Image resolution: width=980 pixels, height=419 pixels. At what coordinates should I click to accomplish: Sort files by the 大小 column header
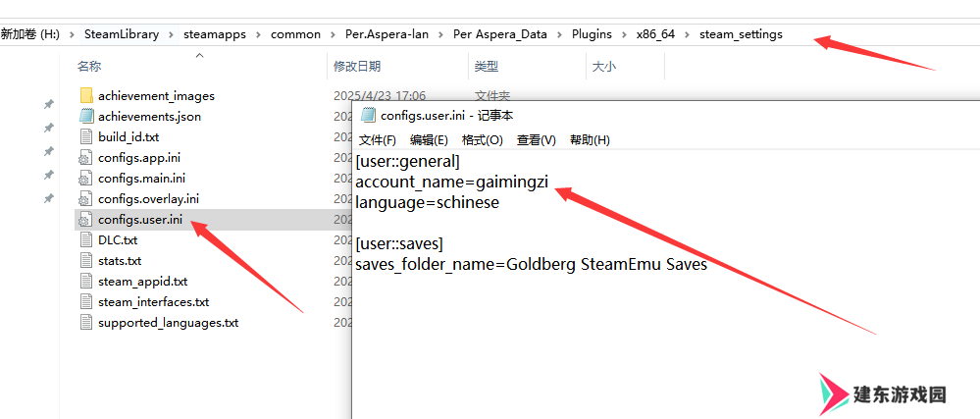click(x=603, y=67)
